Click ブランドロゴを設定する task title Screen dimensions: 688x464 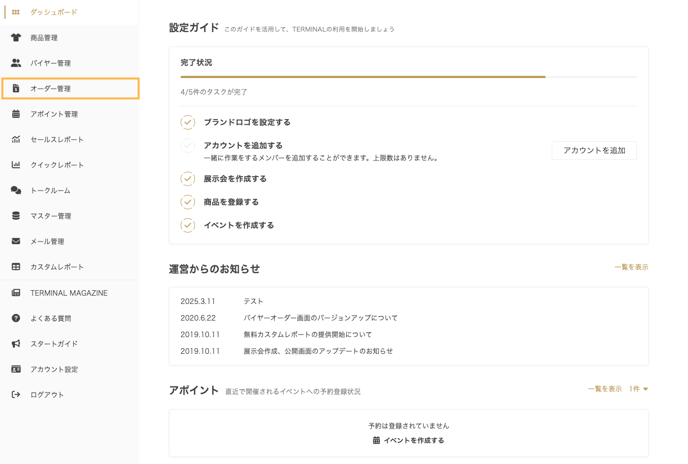(x=247, y=122)
